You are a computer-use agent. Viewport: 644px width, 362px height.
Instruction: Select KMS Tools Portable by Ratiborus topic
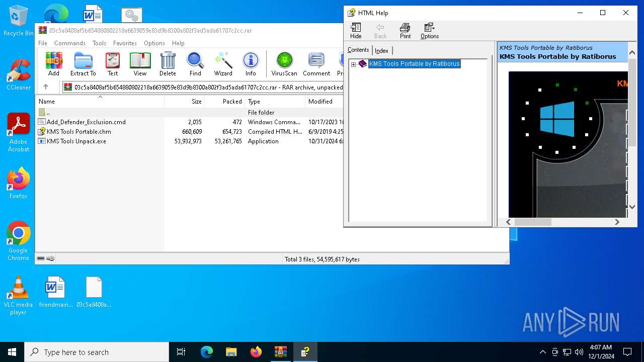415,64
